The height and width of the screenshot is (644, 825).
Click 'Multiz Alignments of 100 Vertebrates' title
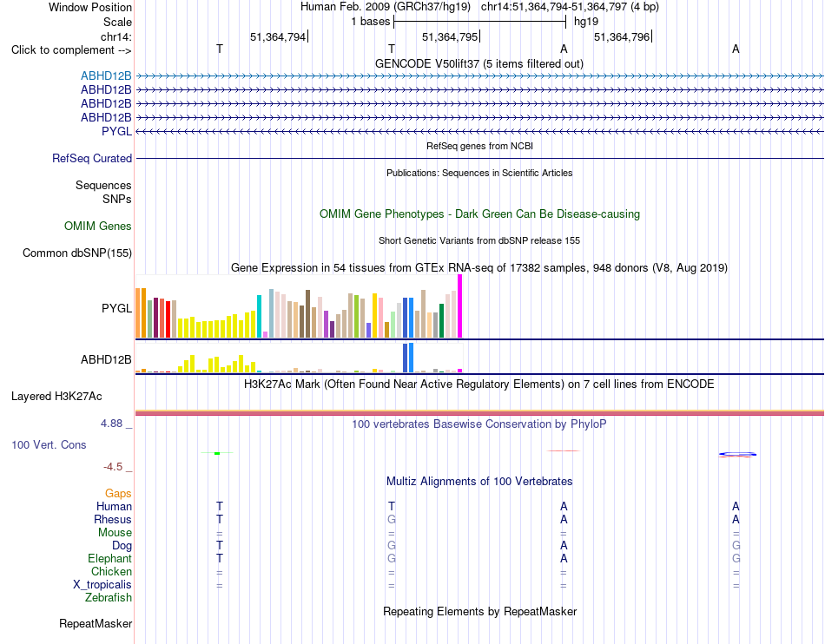(479, 481)
